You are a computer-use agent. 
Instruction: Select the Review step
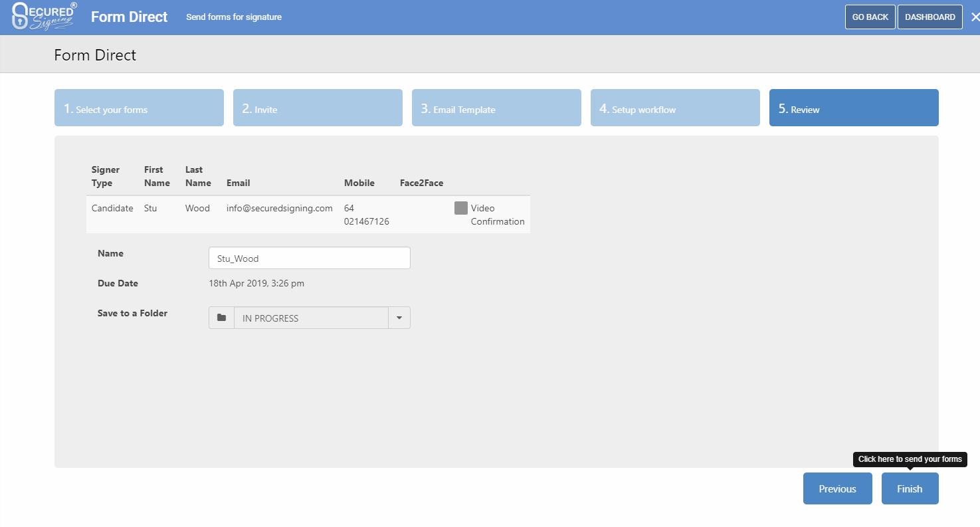[854, 107]
